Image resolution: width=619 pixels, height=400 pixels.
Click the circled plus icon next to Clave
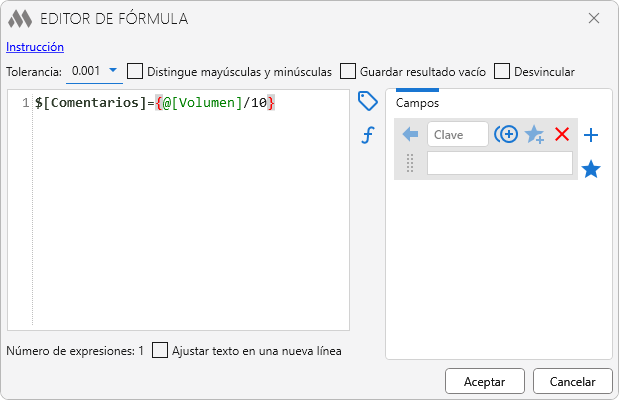[x=506, y=134]
